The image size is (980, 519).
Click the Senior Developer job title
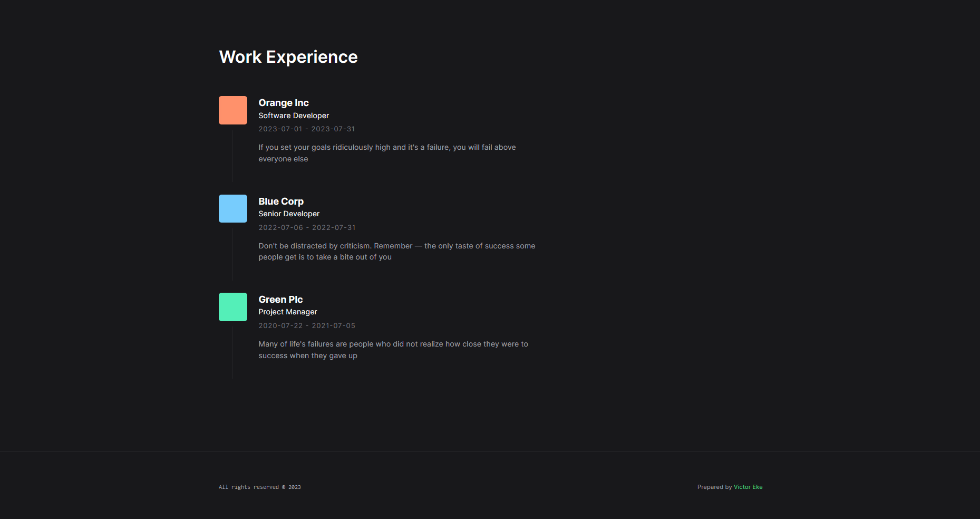(289, 214)
